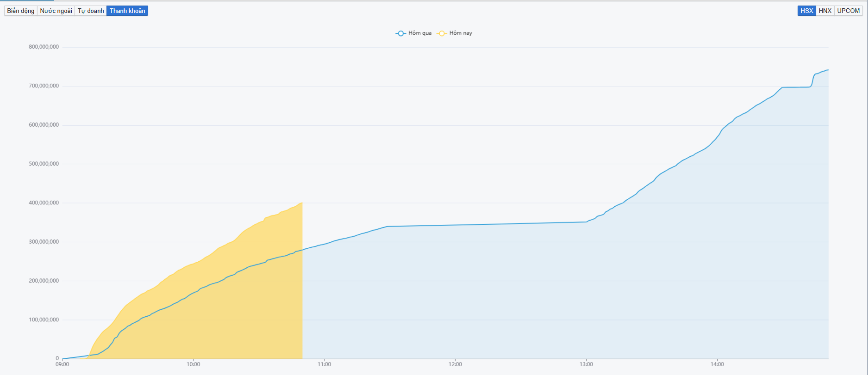The height and width of the screenshot is (375, 868).
Task: Click the active Thanh khoản tab
Action: point(127,11)
